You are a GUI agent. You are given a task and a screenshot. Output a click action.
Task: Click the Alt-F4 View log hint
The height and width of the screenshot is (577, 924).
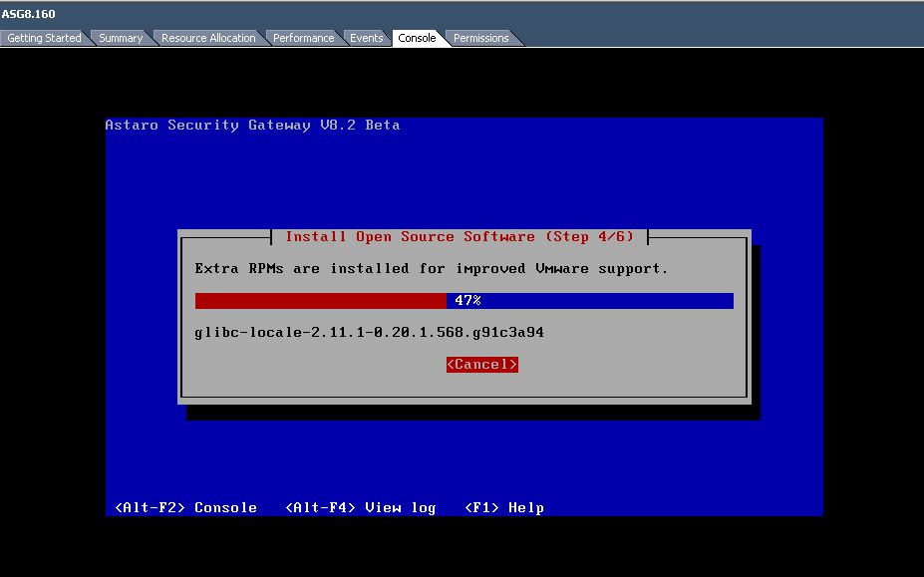(x=361, y=507)
